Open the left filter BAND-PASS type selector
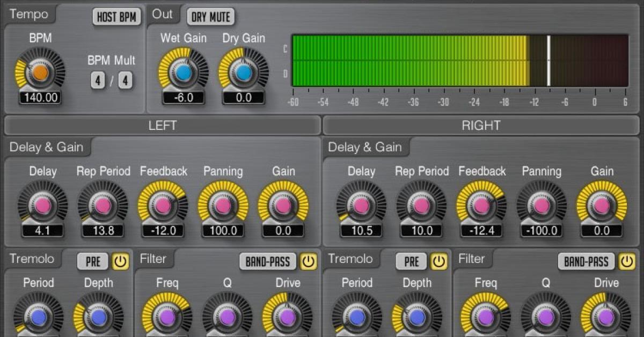The width and height of the screenshot is (644, 337). pyautogui.click(x=268, y=262)
